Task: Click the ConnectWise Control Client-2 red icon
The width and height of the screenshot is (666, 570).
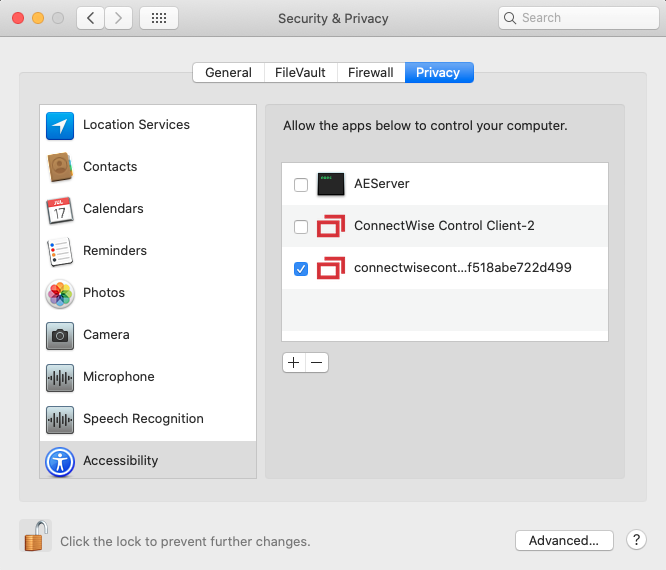Action: click(331, 226)
